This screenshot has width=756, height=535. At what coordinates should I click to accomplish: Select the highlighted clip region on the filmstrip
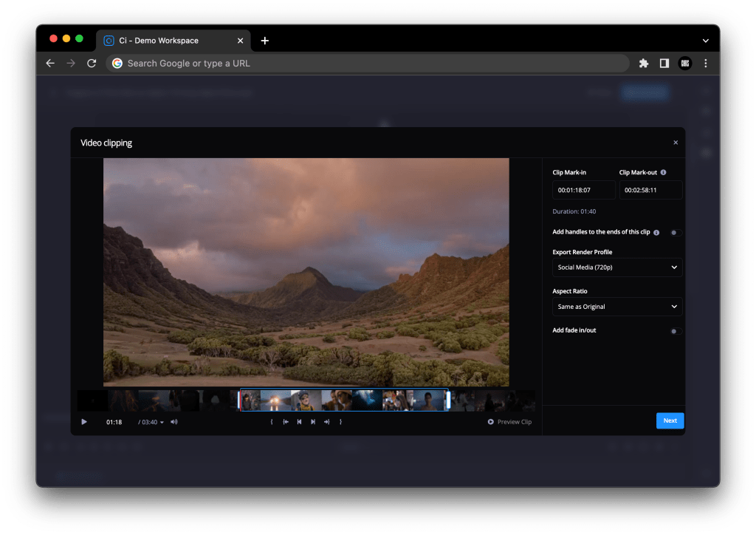tap(344, 400)
